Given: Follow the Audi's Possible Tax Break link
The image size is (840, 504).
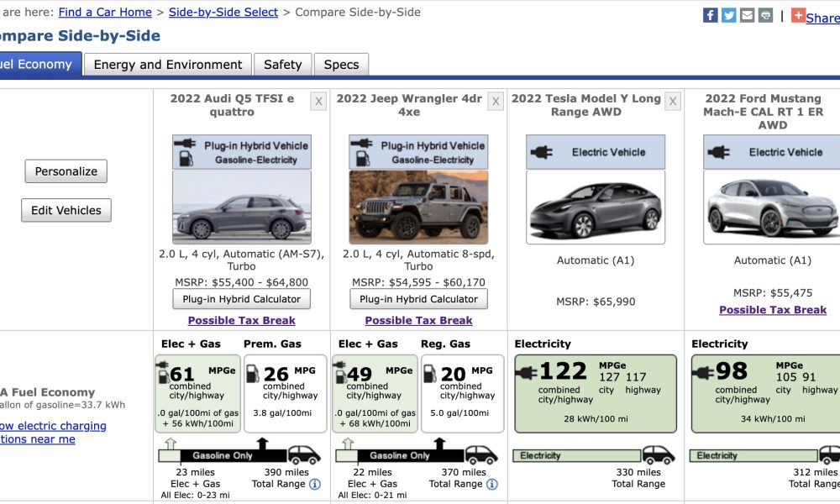Looking at the screenshot, I should [242, 321].
